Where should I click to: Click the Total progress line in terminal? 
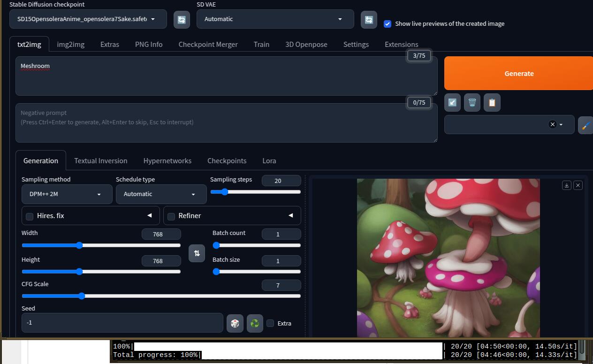pyautogui.click(x=345, y=355)
